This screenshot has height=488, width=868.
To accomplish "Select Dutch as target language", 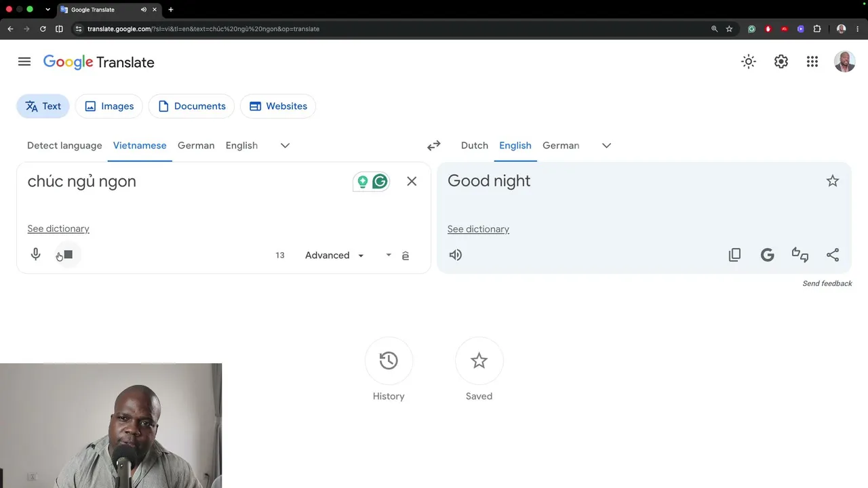I will [x=475, y=146].
